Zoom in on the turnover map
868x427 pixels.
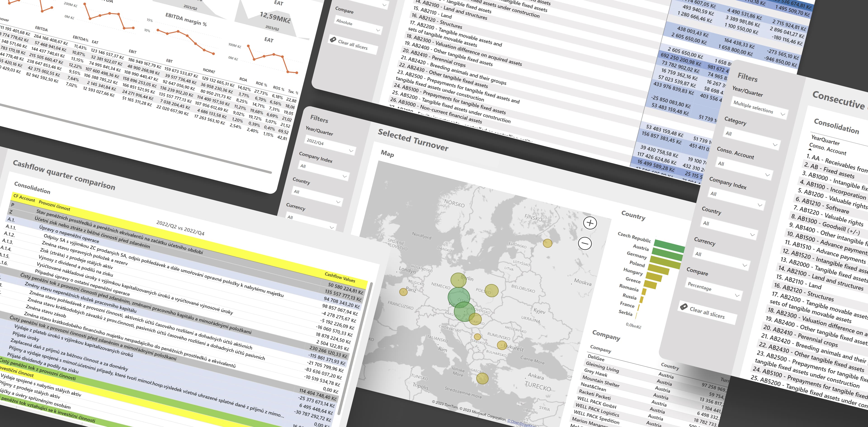pos(590,223)
